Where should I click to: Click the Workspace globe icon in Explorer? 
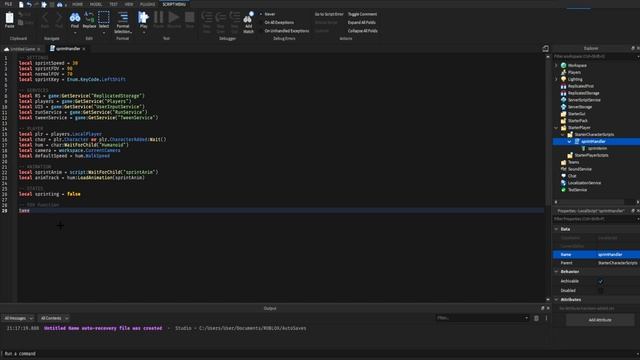point(563,65)
